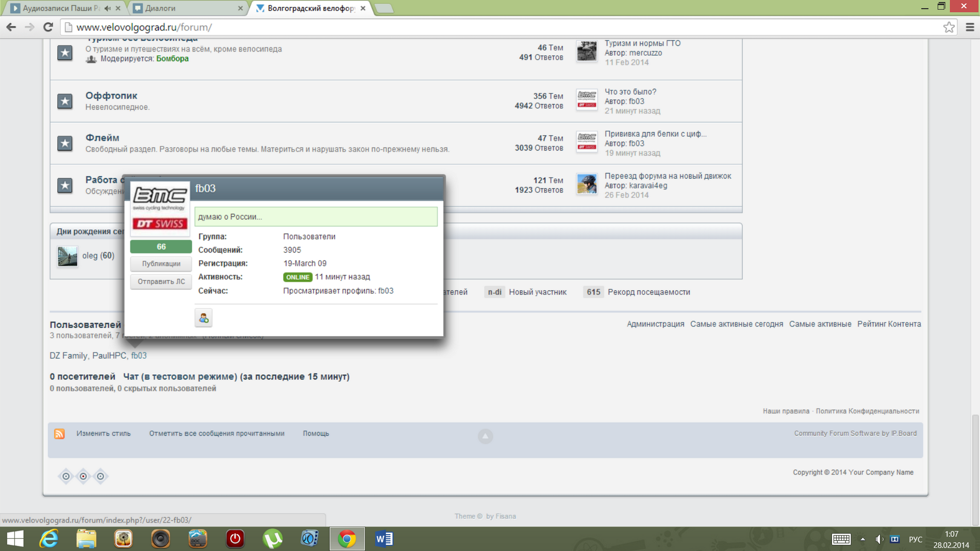980x551 pixels.
Task: Mute the audio tab speaker icon
Action: click(107, 8)
